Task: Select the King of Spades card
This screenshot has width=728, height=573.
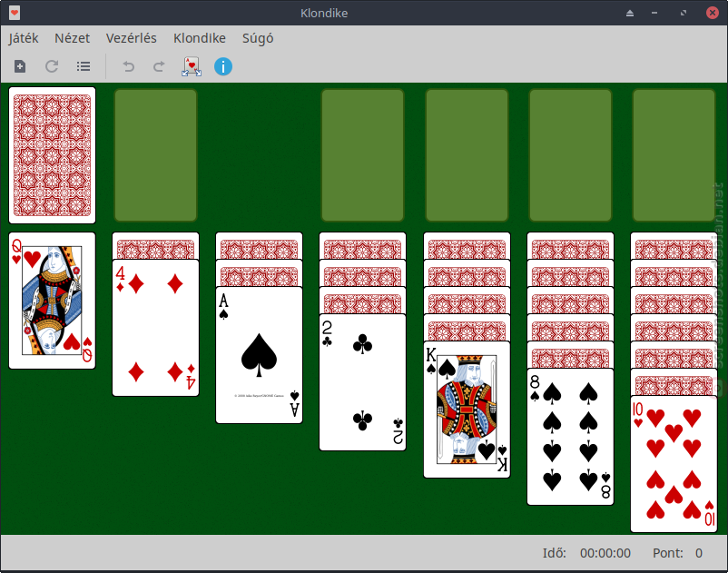Action: 467,410
